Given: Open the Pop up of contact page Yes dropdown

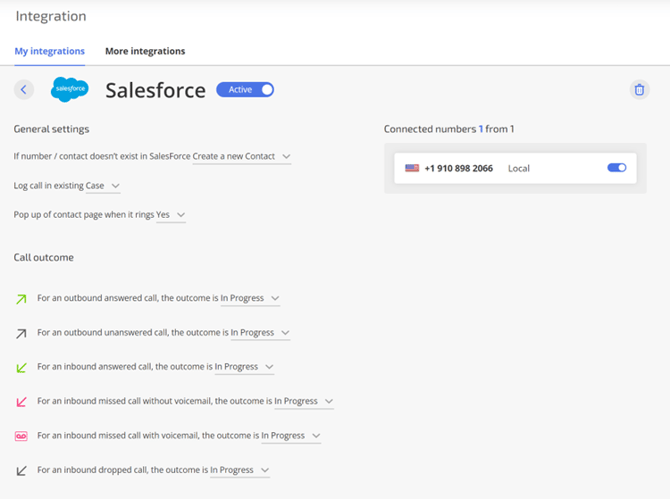Looking at the screenshot, I should pos(170,215).
